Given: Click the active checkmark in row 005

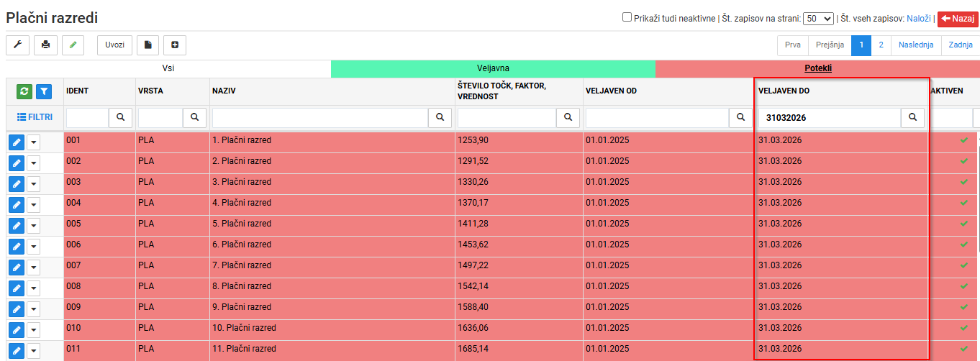Looking at the screenshot, I should pos(964,223).
